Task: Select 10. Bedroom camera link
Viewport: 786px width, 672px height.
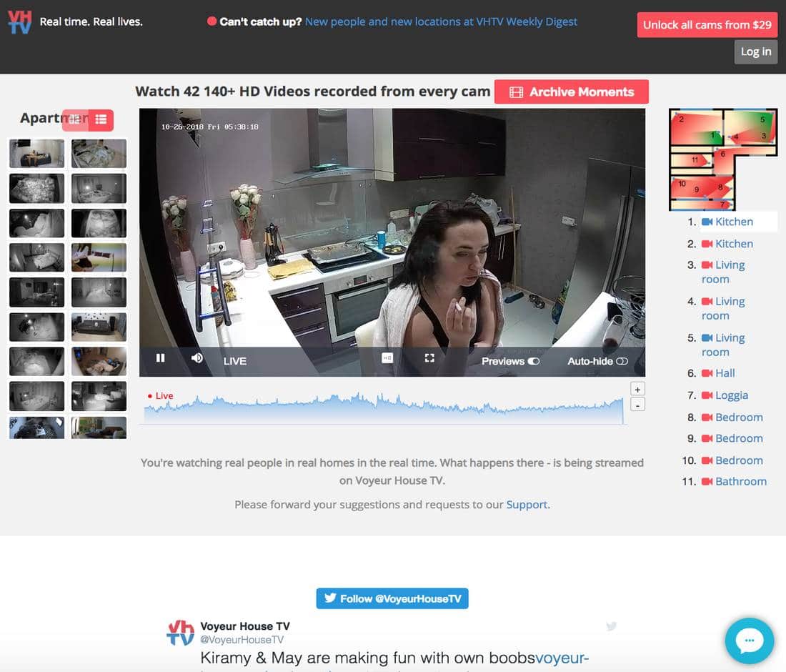Action: (739, 460)
